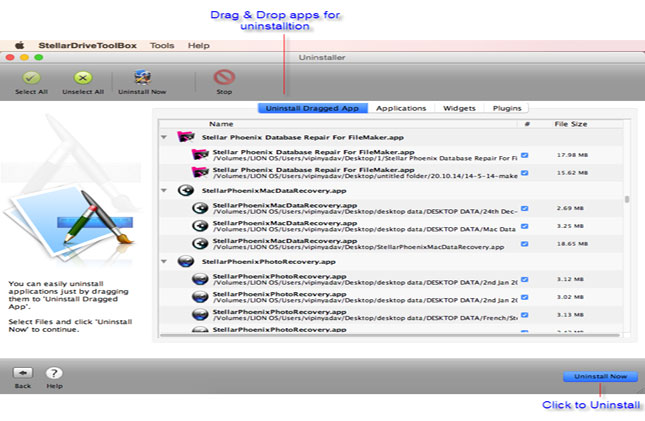The height and width of the screenshot is (421, 645).
Task: Uncheck the 3.13 MB PhotoRecovery entry
Action: [x=524, y=315]
